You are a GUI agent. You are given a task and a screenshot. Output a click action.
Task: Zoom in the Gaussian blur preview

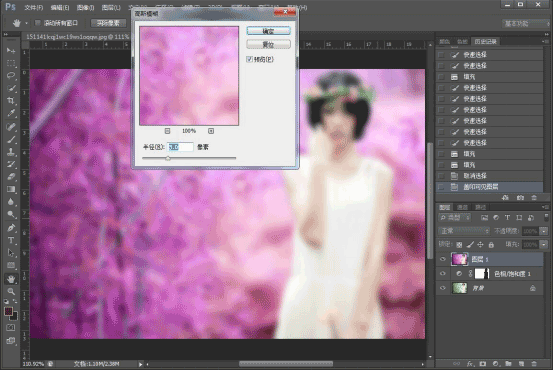[211, 131]
